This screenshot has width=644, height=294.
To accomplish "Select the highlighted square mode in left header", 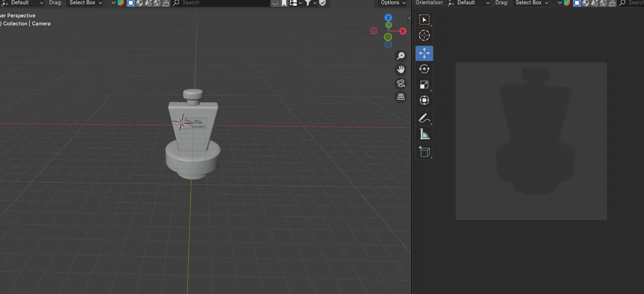I will click(x=131, y=3).
